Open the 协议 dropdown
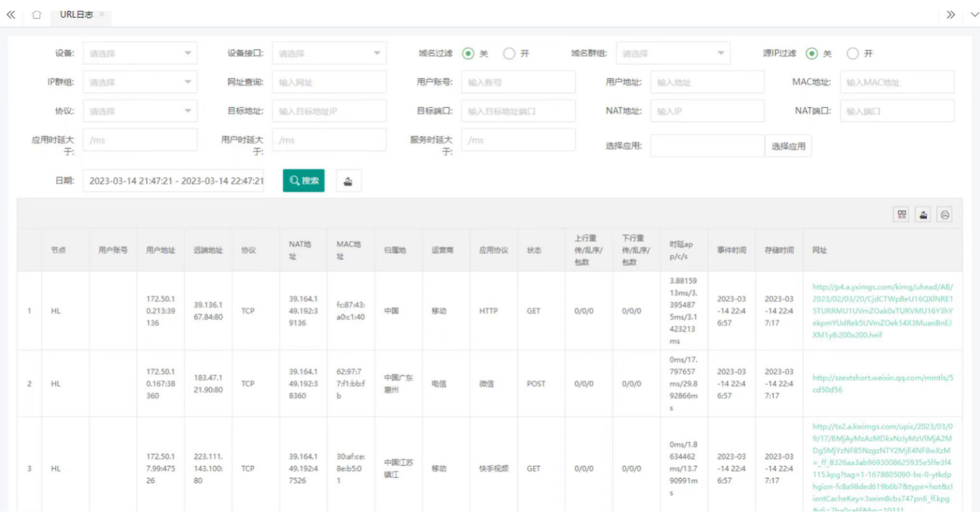The height and width of the screenshot is (517, 980). coord(140,111)
